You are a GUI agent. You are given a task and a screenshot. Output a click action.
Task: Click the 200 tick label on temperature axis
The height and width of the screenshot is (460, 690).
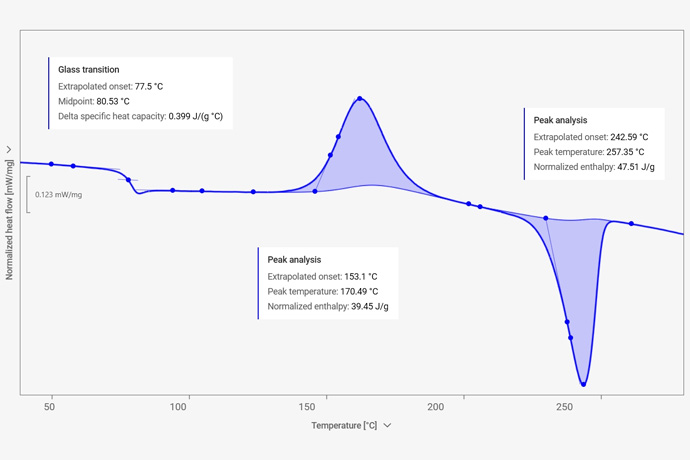(436, 407)
